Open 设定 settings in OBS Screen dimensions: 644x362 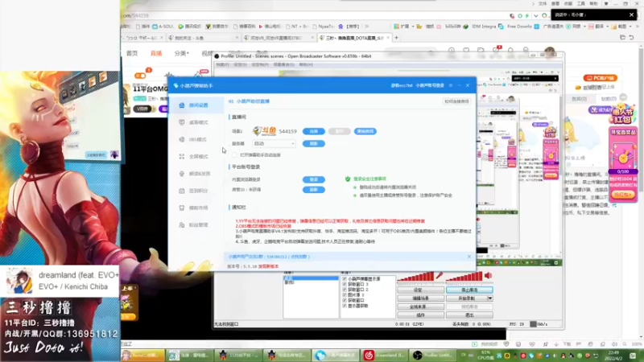(420, 290)
